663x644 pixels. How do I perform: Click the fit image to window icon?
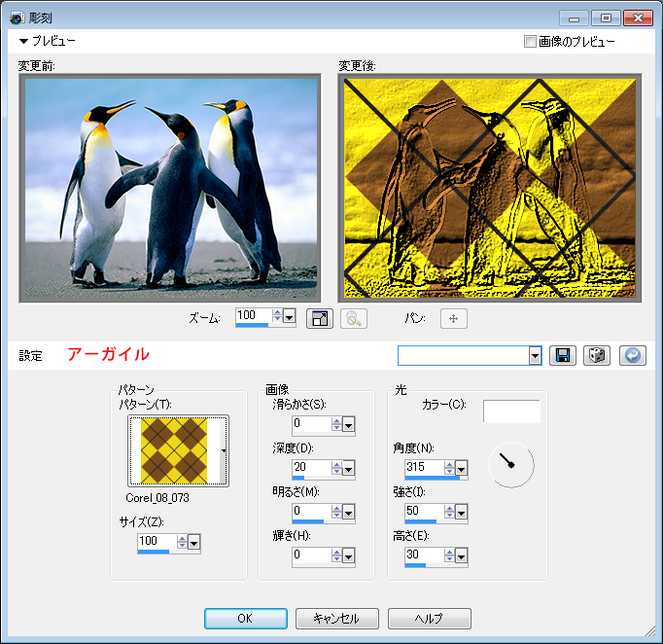point(320,318)
